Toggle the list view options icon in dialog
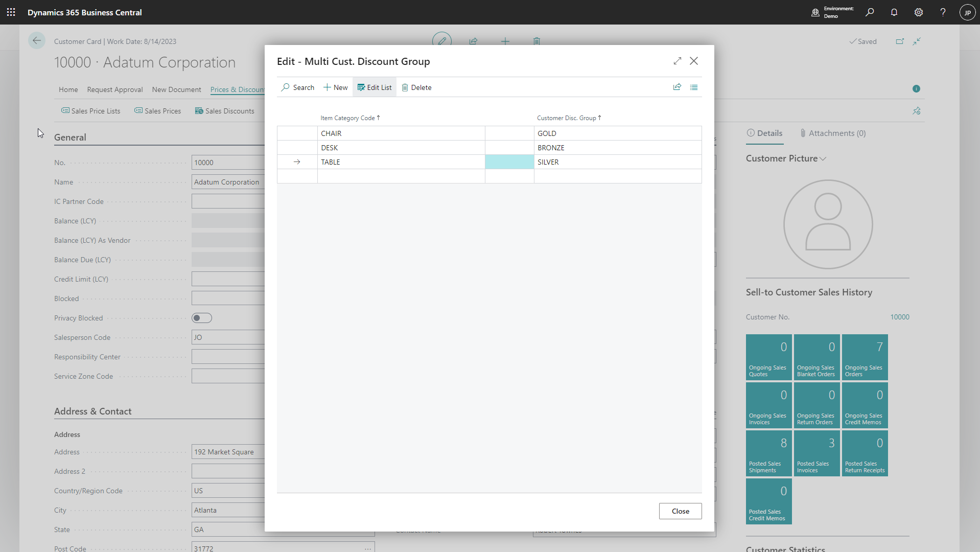The image size is (980, 552). (x=694, y=87)
